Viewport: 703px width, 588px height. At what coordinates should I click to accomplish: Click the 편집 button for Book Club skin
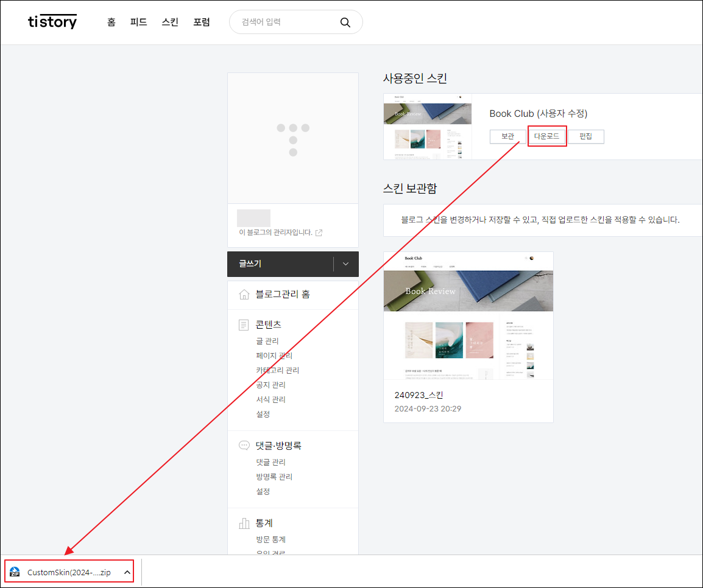[585, 136]
